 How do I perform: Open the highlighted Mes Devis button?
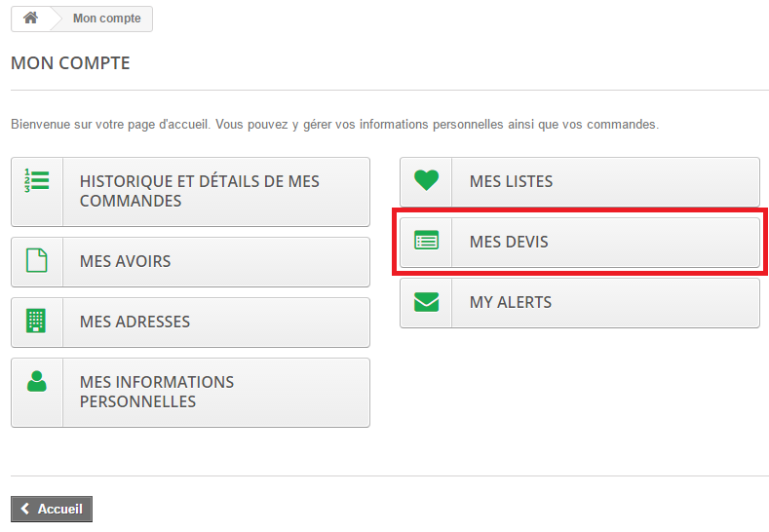coord(580,243)
